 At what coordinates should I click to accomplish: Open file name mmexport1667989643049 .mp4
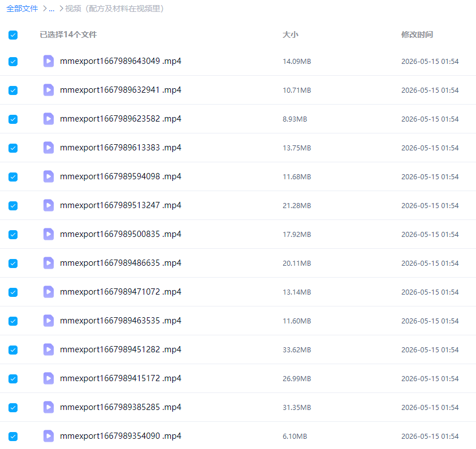click(120, 61)
